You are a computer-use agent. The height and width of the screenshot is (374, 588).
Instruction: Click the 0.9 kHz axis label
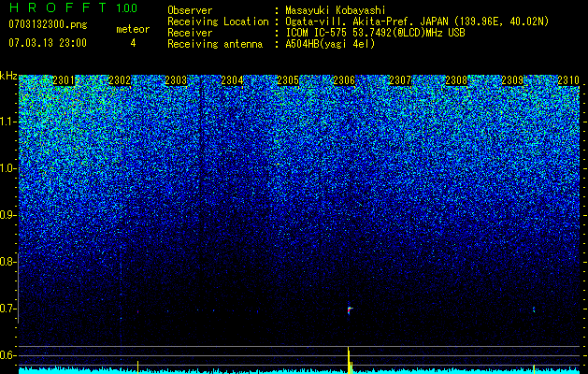[x=7, y=215]
